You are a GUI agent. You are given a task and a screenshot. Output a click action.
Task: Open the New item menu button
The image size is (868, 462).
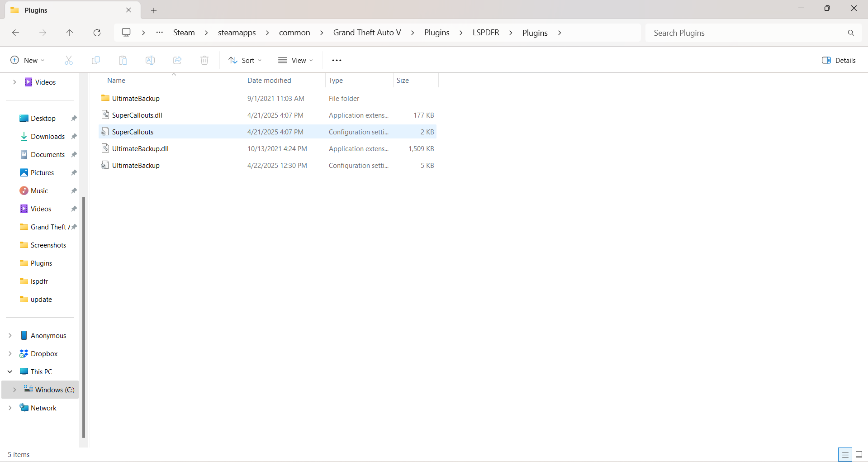coord(28,60)
